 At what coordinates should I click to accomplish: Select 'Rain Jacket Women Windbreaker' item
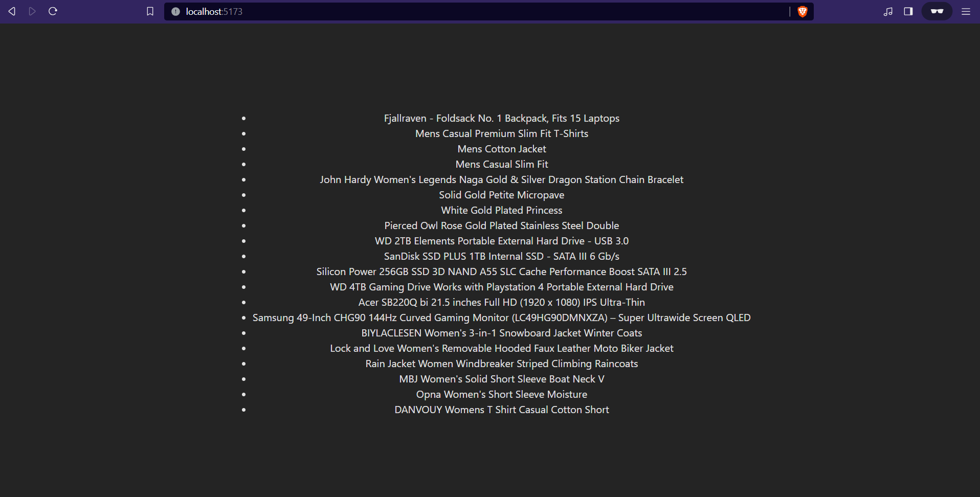tap(502, 364)
